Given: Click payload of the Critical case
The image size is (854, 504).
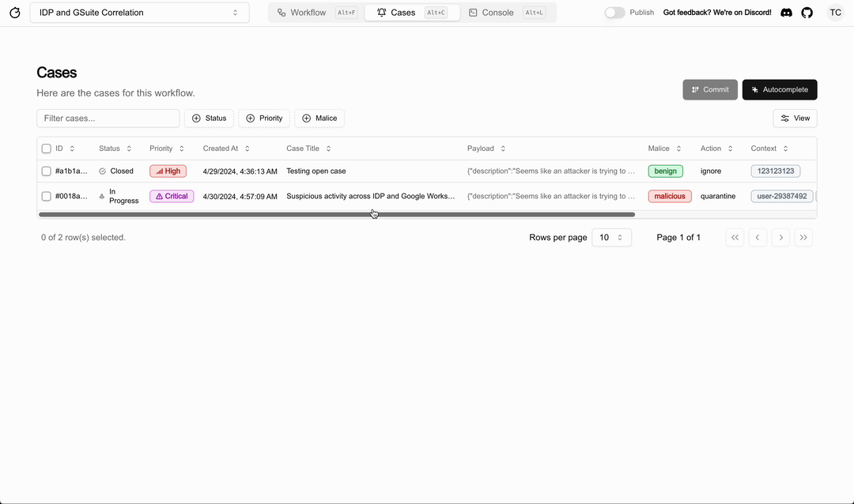Looking at the screenshot, I should 551,196.
